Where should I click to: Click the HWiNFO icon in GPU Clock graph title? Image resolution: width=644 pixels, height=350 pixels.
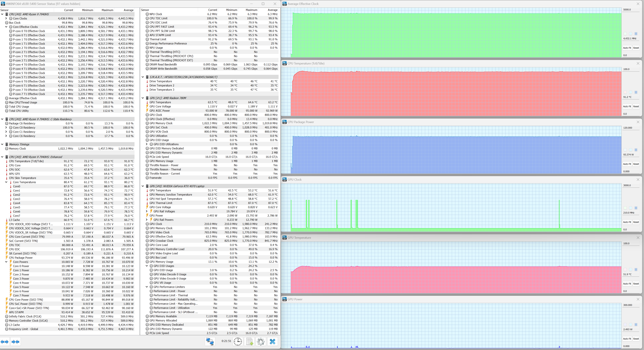pos(284,180)
